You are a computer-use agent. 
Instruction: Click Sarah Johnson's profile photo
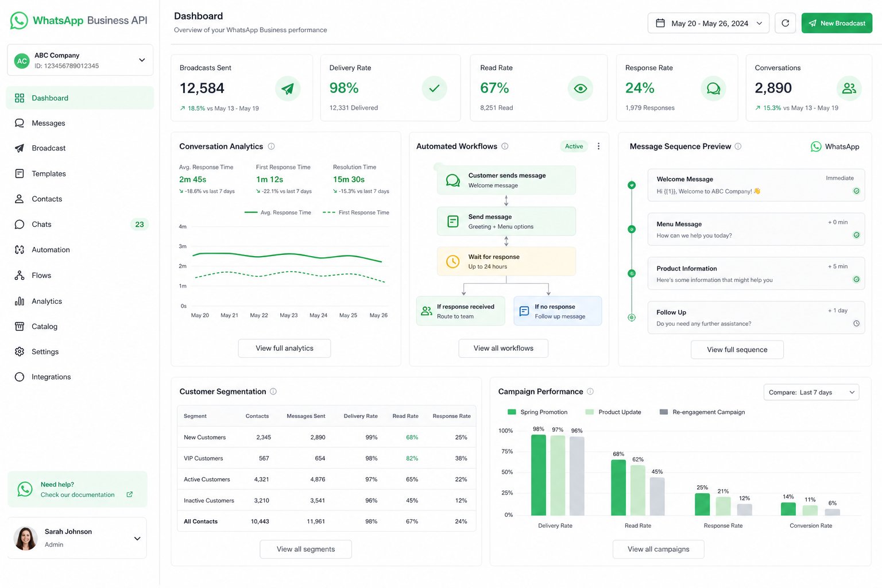tap(25, 538)
